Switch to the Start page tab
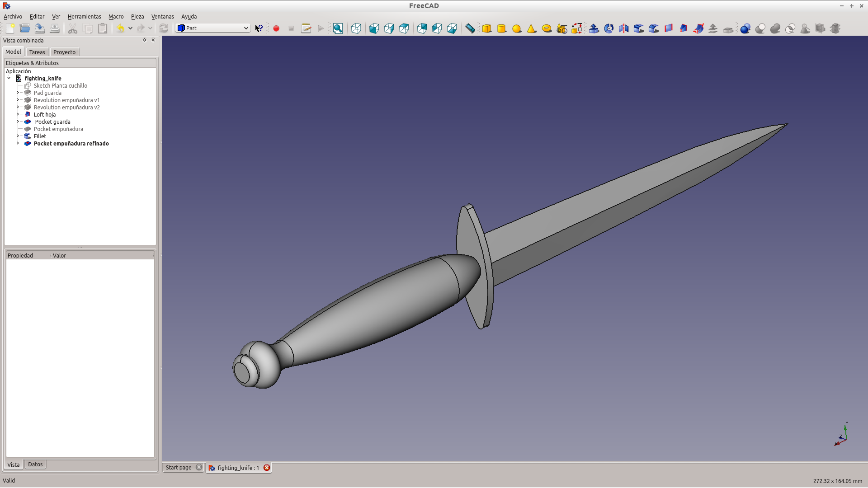Viewport: 868px width, 488px height. point(179,467)
